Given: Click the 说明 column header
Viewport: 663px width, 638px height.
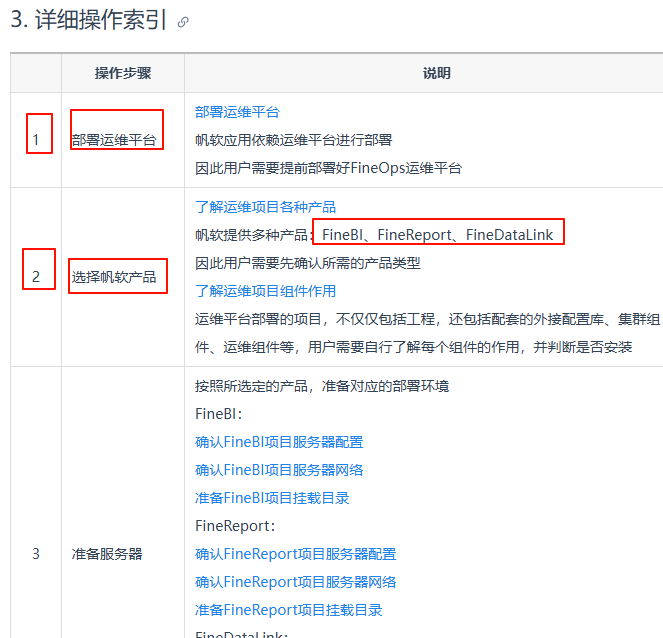Looking at the screenshot, I should tap(437, 73).
